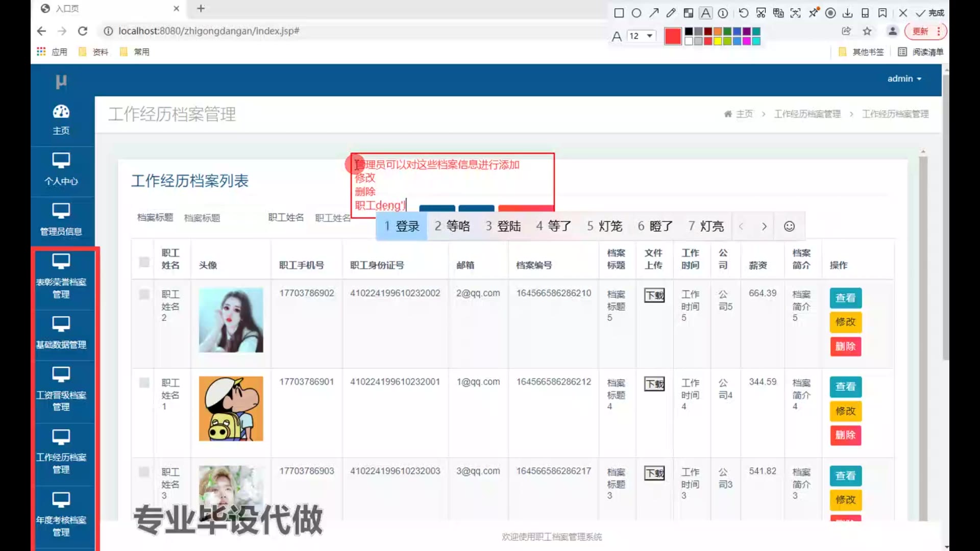Tick checkbox for row 职工姓名2
The image size is (980, 551).
[144, 294]
